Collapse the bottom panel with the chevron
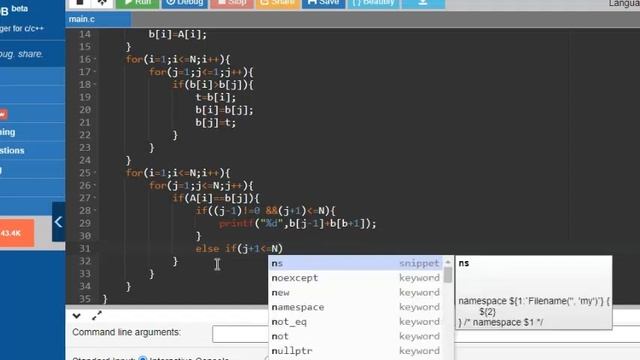Image resolution: width=640 pixels, height=360 pixels. click(76, 316)
